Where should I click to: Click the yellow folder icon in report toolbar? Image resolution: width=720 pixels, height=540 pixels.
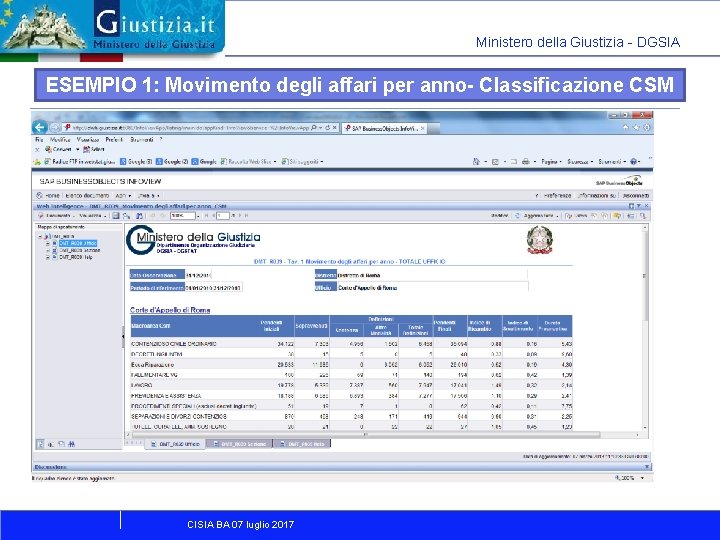coord(617,215)
